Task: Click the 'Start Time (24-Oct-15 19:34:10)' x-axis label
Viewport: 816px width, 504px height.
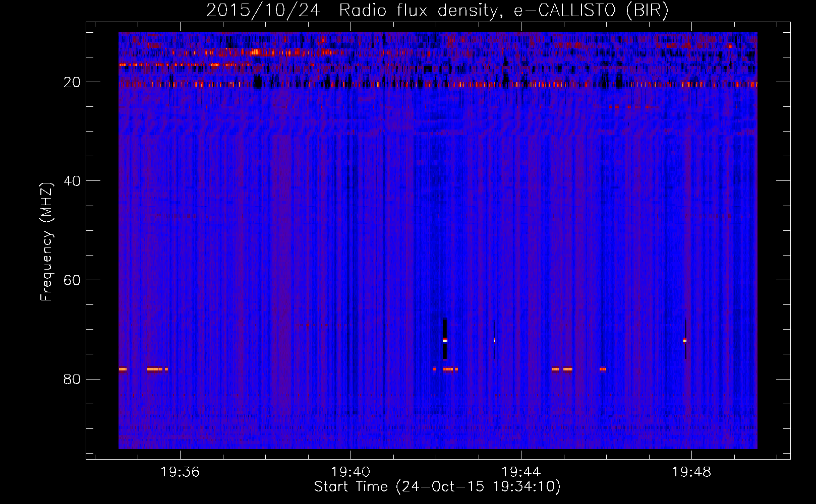Action: coord(437,487)
